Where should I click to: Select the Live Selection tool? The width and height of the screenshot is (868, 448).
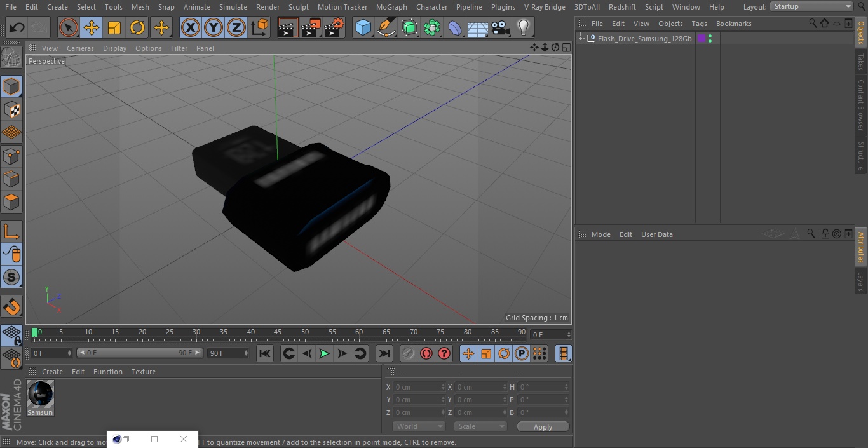pyautogui.click(x=69, y=27)
